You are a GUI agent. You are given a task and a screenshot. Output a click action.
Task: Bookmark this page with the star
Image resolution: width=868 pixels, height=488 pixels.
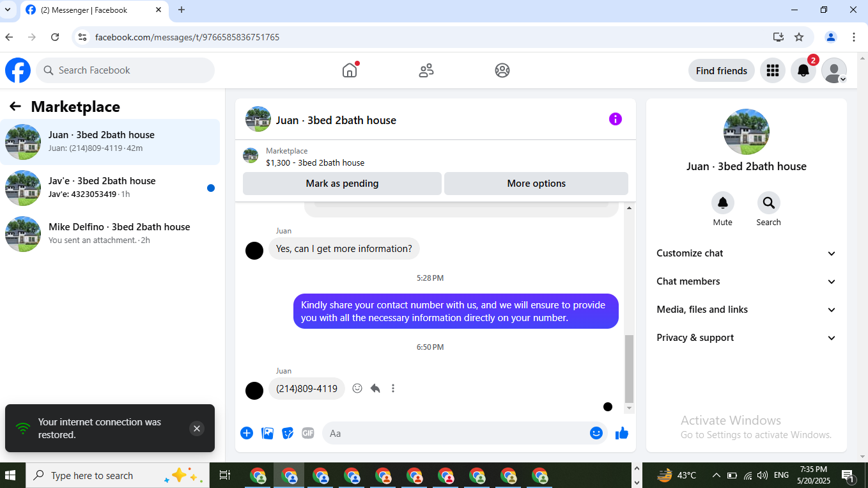click(x=799, y=37)
